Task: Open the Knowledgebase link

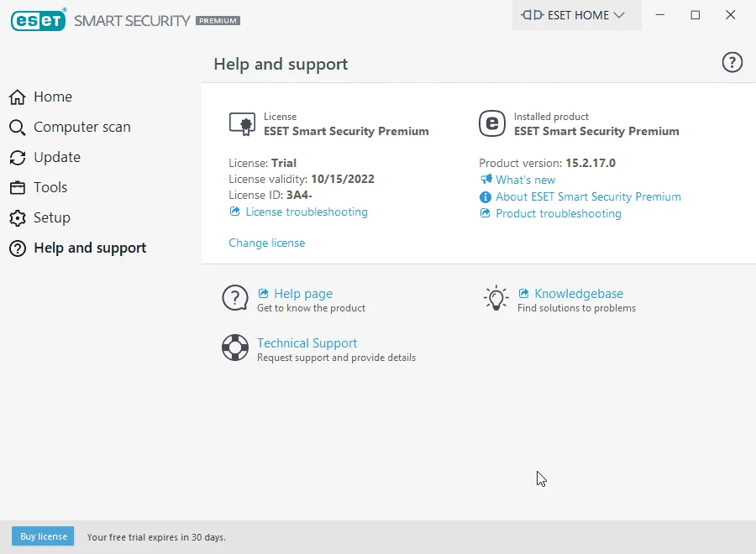Action: click(579, 294)
